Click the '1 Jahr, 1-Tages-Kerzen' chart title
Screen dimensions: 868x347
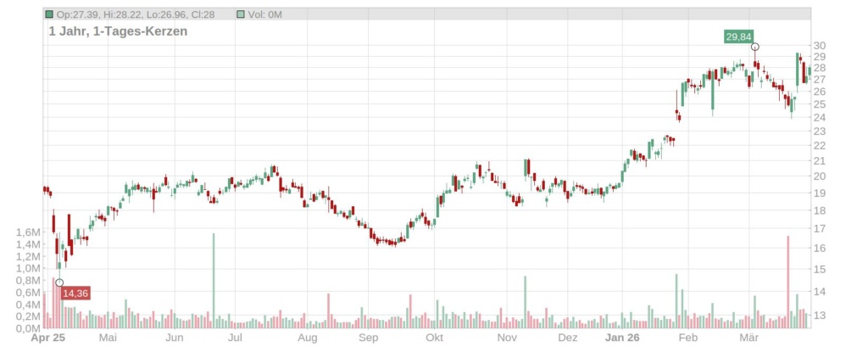point(118,31)
